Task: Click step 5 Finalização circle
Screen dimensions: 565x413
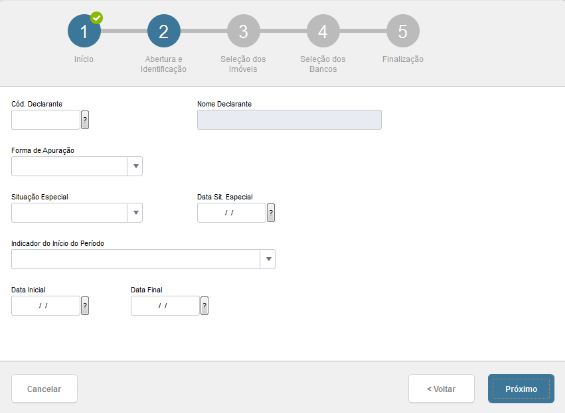Action: click(x=403, y=31)
